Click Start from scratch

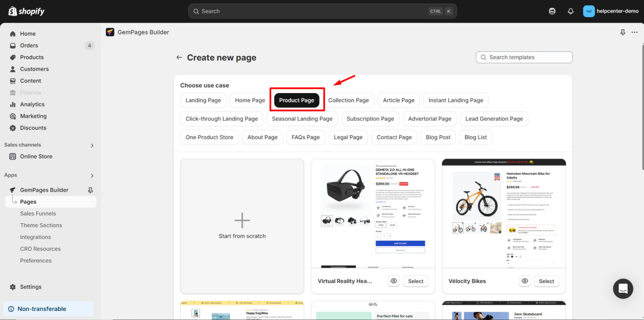(x=242, y=226)
